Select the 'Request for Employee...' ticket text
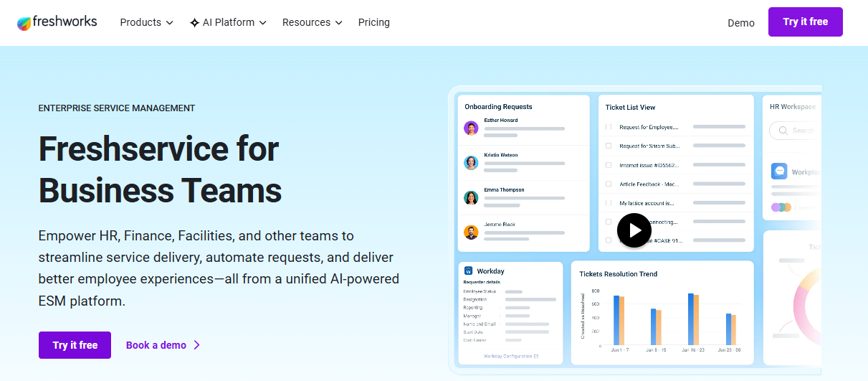The image size is (868, 381). coord(649,127)
